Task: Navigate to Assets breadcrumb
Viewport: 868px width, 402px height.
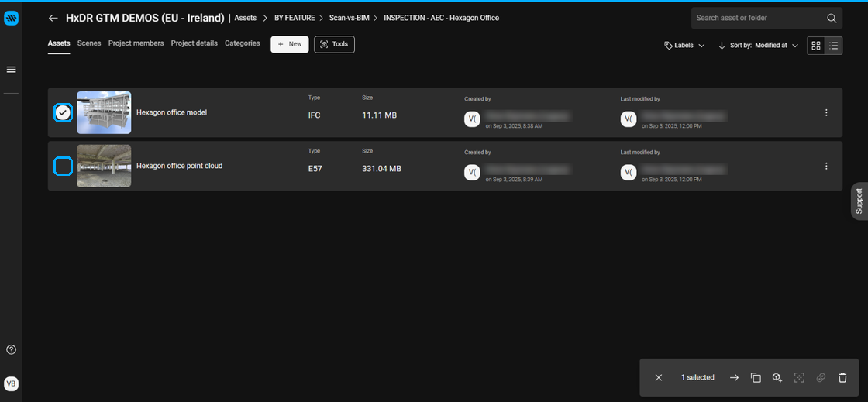Action: pyautogui.click(x=245, y=19)
